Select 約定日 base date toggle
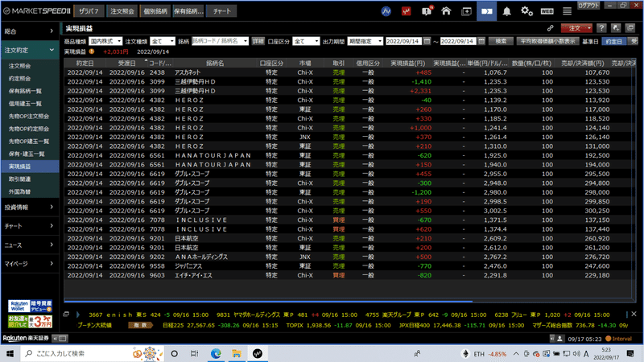644x362 pixels. 614,42
